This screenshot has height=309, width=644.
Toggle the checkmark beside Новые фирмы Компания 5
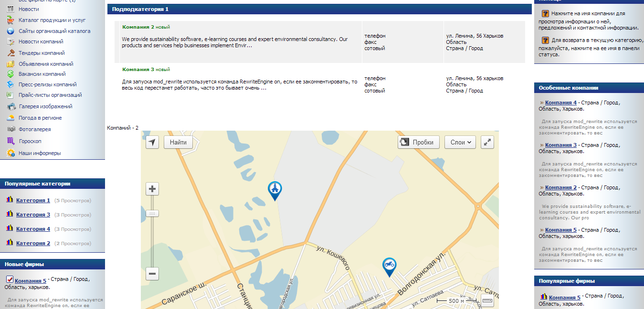click(10, 279)
